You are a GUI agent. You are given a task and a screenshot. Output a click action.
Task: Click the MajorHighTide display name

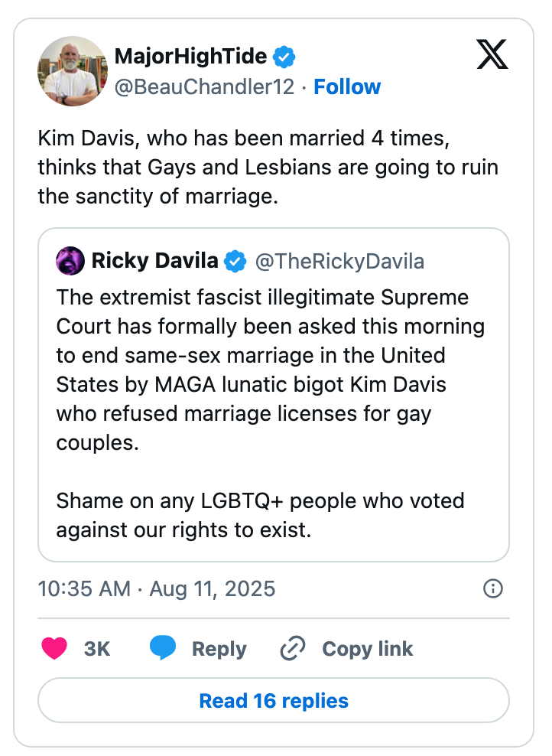[191, 55]
